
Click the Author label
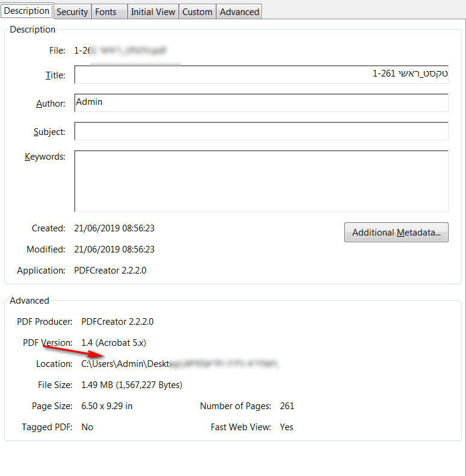tap(51, 104)
